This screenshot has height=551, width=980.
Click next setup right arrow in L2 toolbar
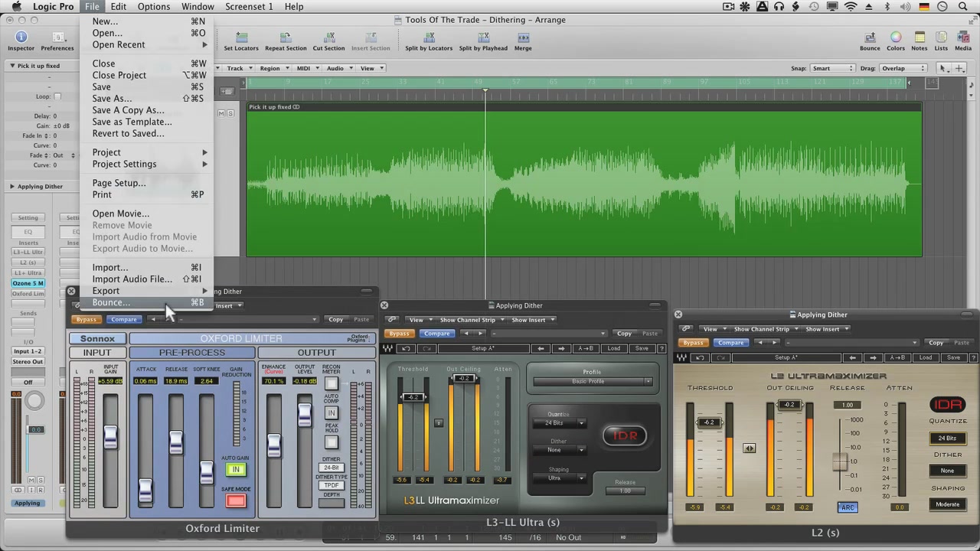pyautogui.click(x=873, y=358)
